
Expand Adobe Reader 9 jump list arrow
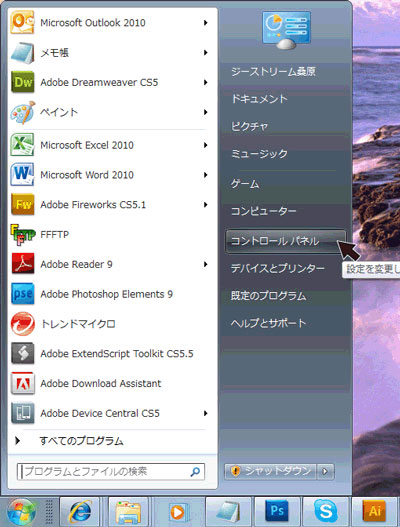point(205,264)
